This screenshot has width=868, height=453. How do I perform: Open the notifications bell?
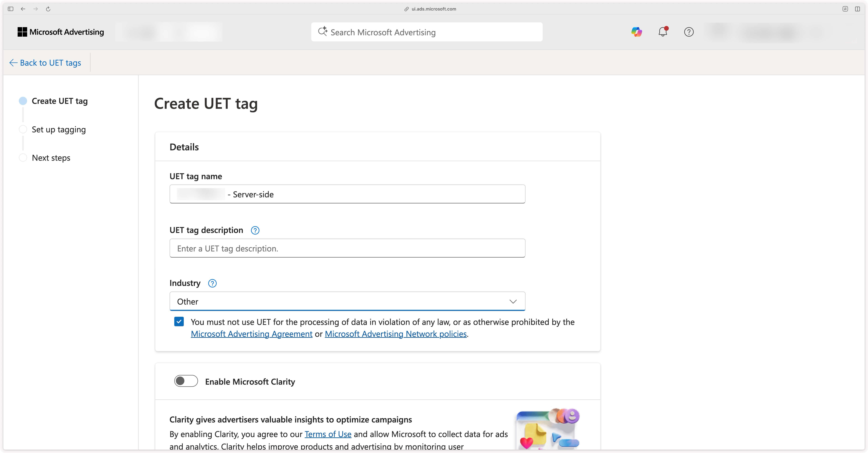tap(663, 32)
